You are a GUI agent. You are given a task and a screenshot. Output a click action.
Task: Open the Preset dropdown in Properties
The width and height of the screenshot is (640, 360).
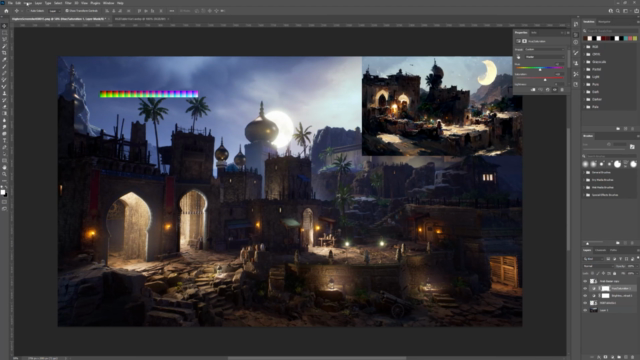(544, 49)
